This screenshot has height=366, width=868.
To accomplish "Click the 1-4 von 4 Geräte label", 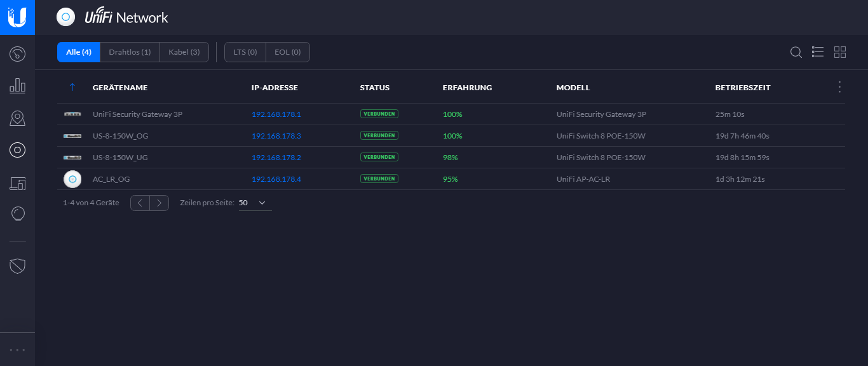I will [x=91, y=203].
